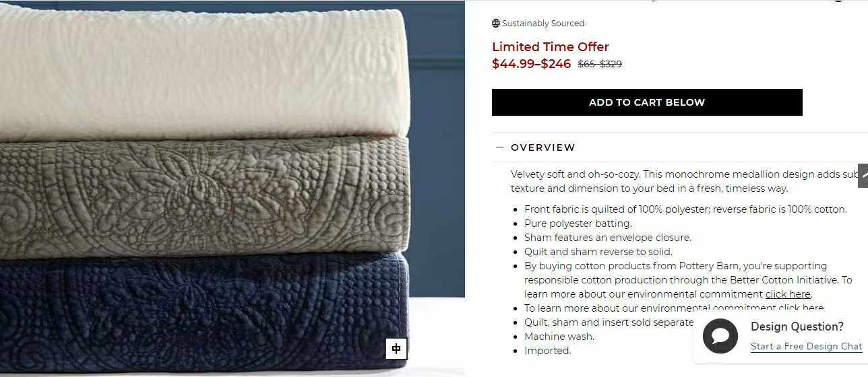
Task: Open the chat bubble icon
Action: click(720, 336)
